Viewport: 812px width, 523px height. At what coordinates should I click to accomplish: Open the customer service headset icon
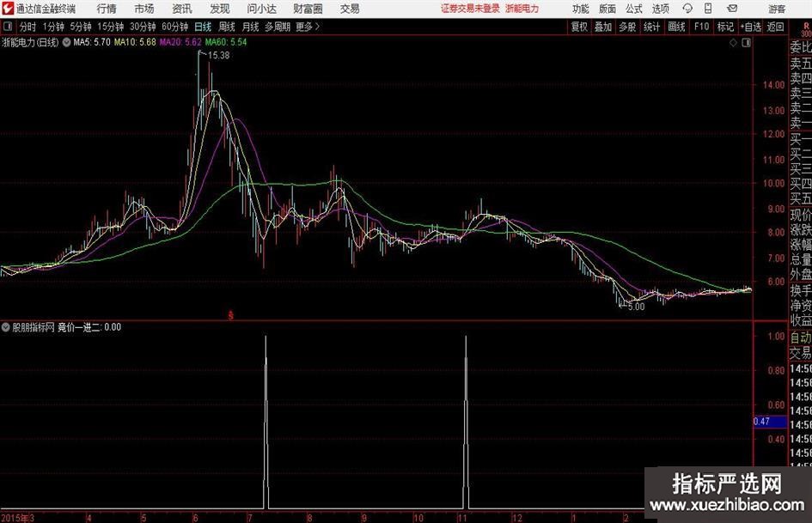coord(687,9)
